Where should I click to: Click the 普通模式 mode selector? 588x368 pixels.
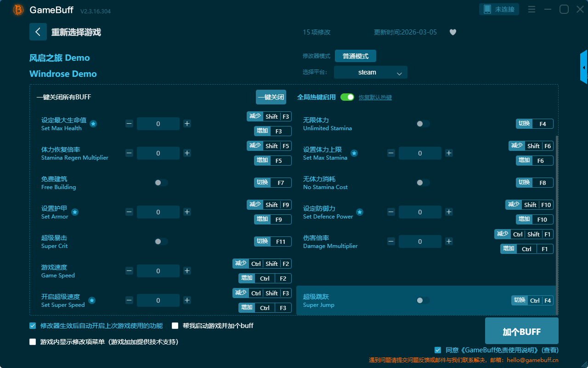[x=355, y=56]
